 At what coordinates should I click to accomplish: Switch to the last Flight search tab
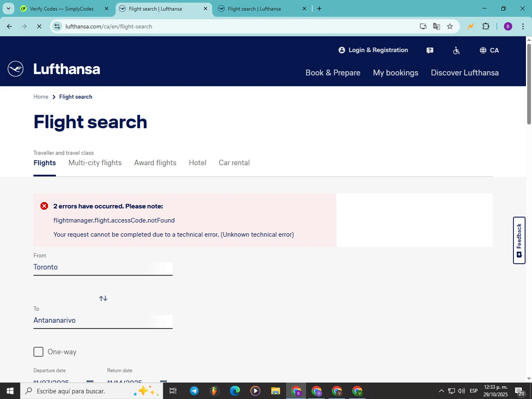pyautogui.click(x=254, y=9)
